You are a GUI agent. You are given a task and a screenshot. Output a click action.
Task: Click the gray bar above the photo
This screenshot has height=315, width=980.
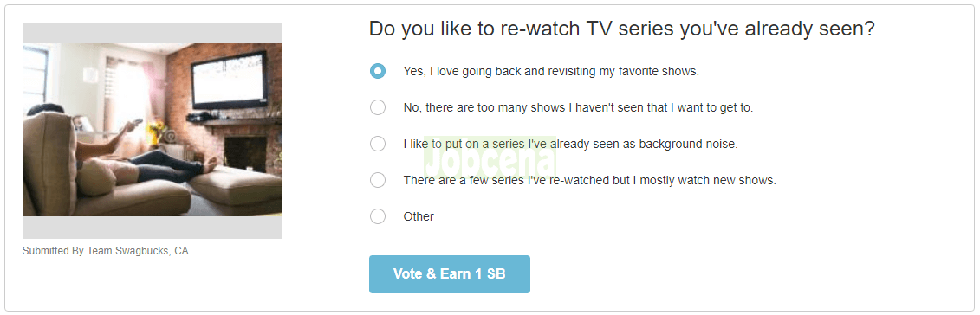tap(153, 33)
